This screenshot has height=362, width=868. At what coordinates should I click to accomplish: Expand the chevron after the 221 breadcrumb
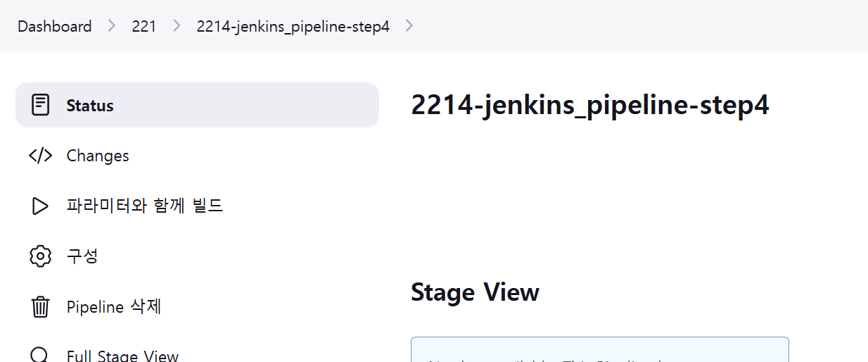pos(177,26)
